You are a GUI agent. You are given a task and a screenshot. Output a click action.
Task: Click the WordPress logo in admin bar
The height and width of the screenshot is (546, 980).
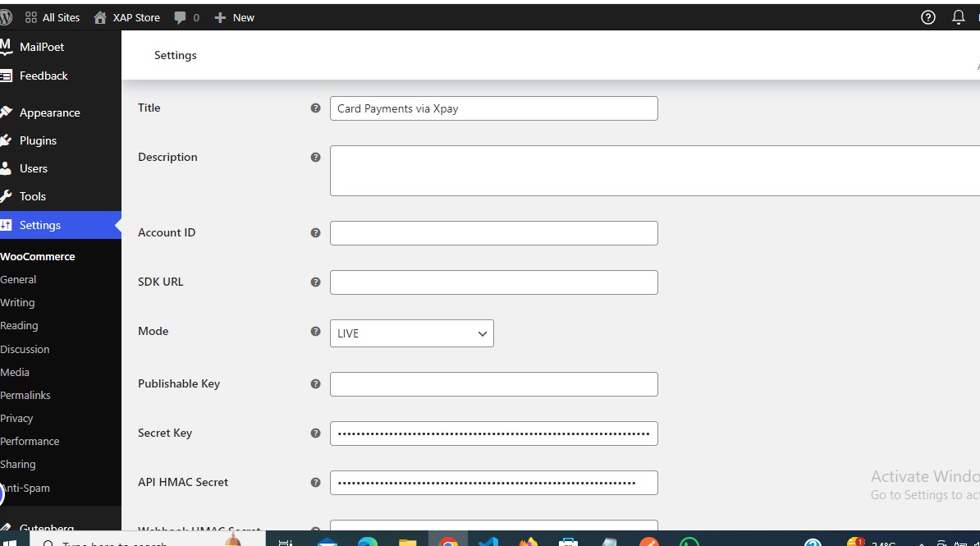tap(6, 17)
